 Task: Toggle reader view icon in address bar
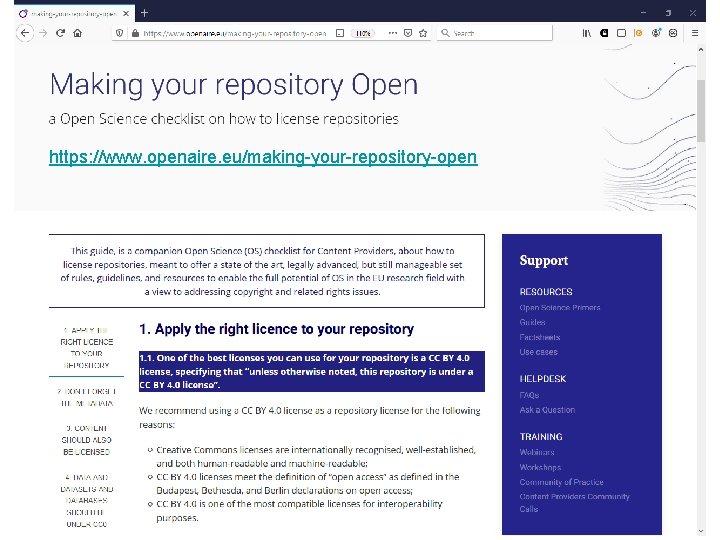coord(340,33)
